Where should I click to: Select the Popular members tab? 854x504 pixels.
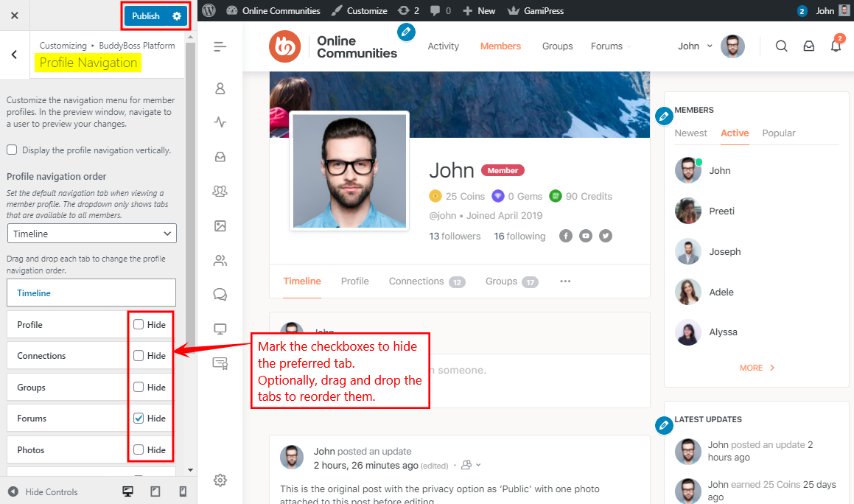779,133
